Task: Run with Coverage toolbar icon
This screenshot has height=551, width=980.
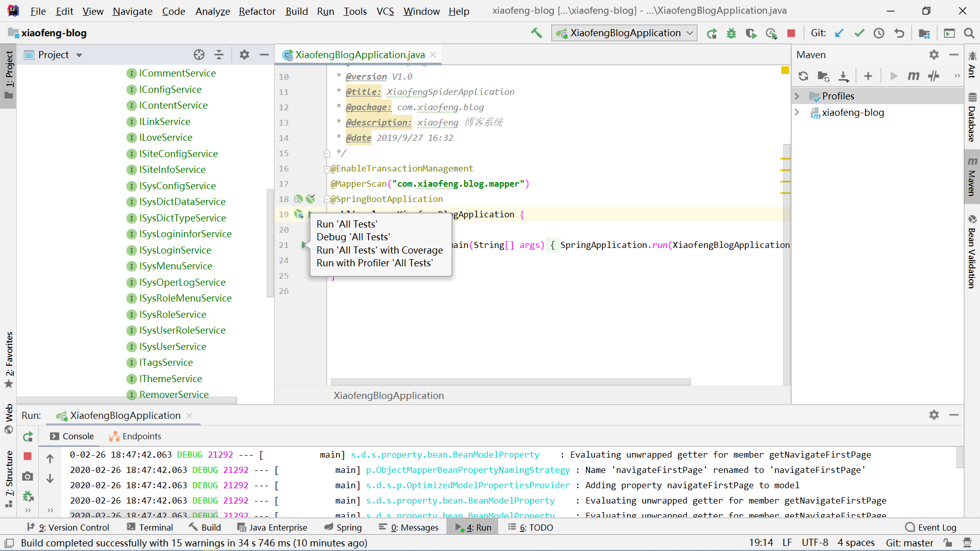Action: point(751,33)
